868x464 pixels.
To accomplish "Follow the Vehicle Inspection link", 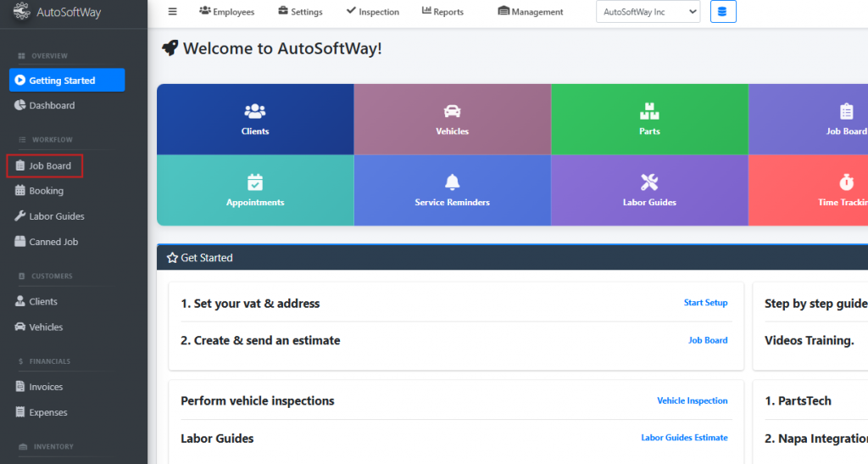I will point(692,401).
